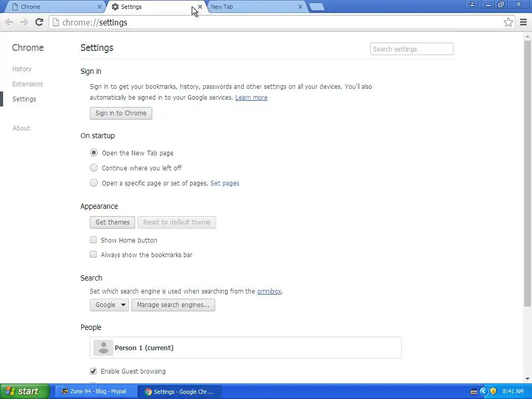Click the tray keyboard icon
532x399 pixels.
point(474,392)
